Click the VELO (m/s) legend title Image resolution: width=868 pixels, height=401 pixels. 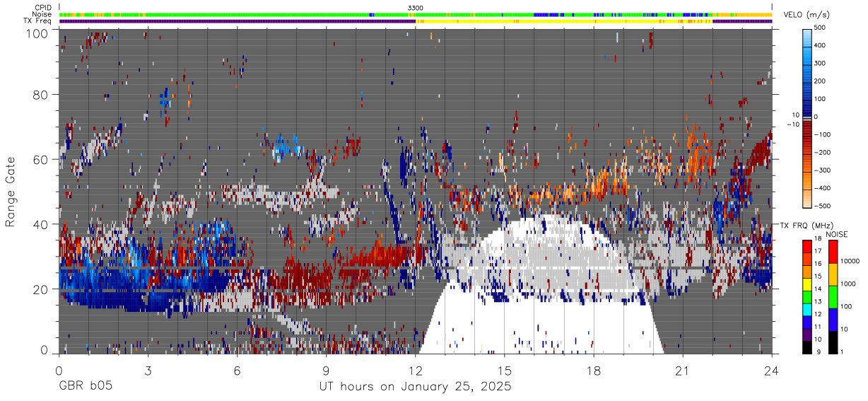click(x=807, y=16)
